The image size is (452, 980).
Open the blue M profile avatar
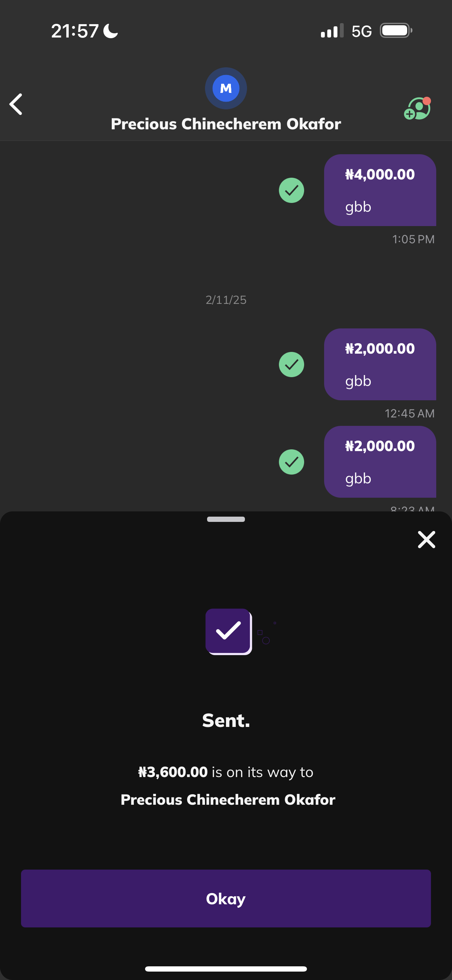click(226, 88)
